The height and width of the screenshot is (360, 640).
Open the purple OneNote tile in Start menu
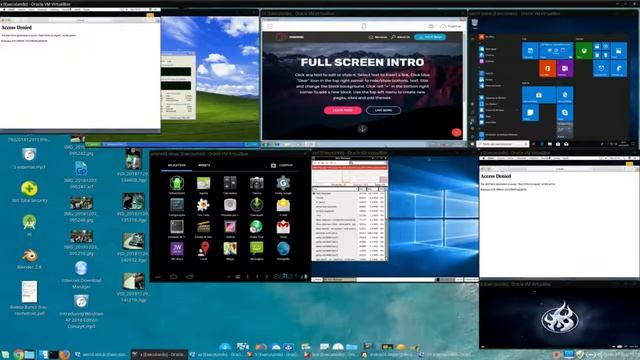[565, 69]
